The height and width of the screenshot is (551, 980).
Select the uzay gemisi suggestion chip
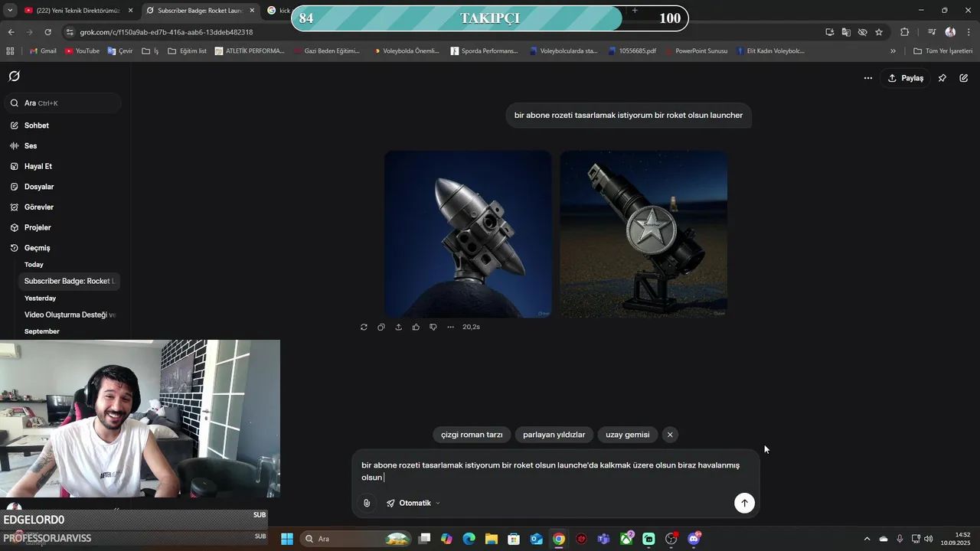coord(627,435)
